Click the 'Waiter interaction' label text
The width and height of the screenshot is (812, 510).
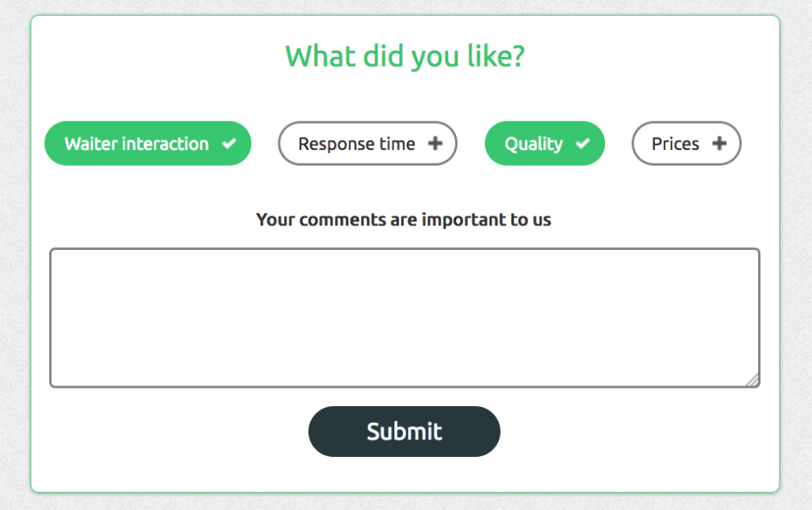(136, 144)
